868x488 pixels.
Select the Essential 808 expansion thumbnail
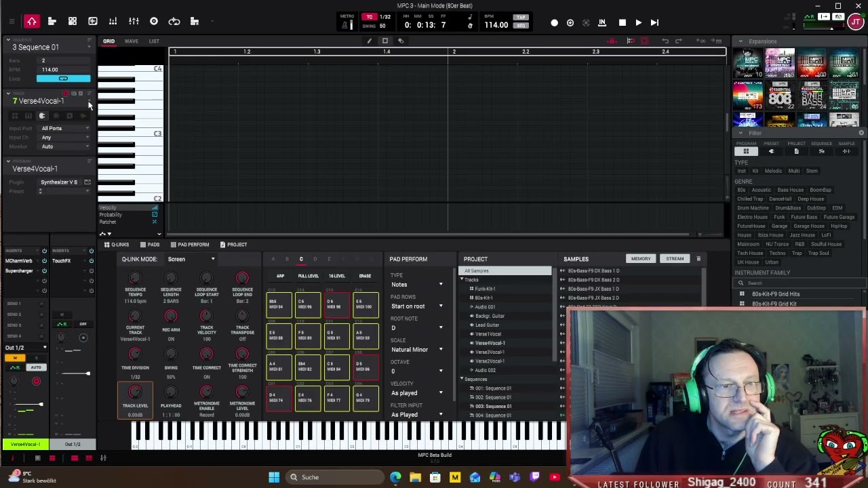[x=780, y=96]
